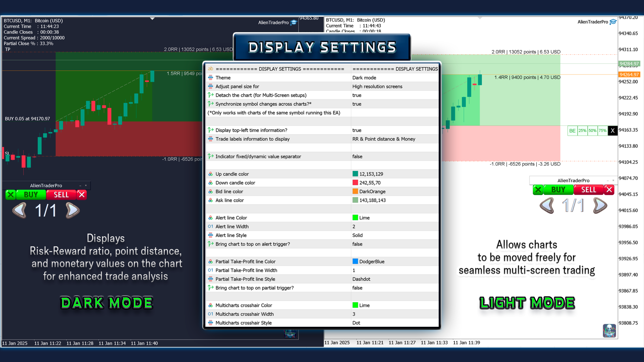The width and height of the screenshot is (644, 362).
Task: Click red X icon beside light SELL button
Action: click(609, 190)
